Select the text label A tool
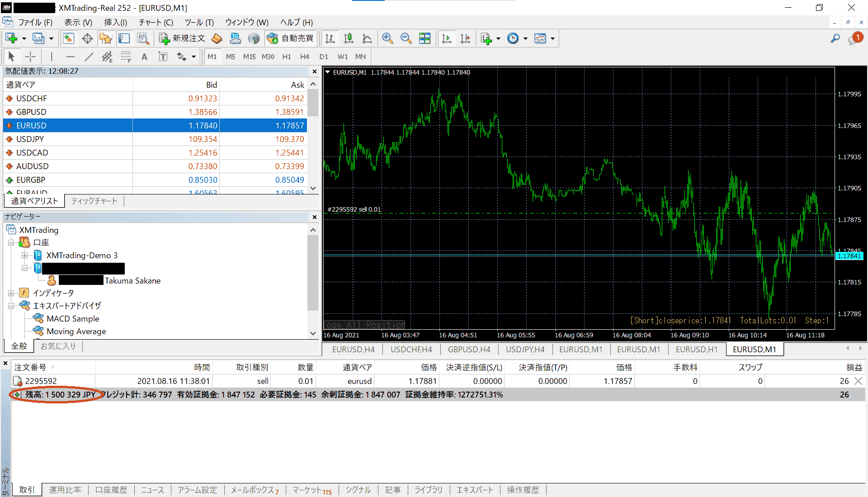This screenshot has width=868, height=497. 144,57
